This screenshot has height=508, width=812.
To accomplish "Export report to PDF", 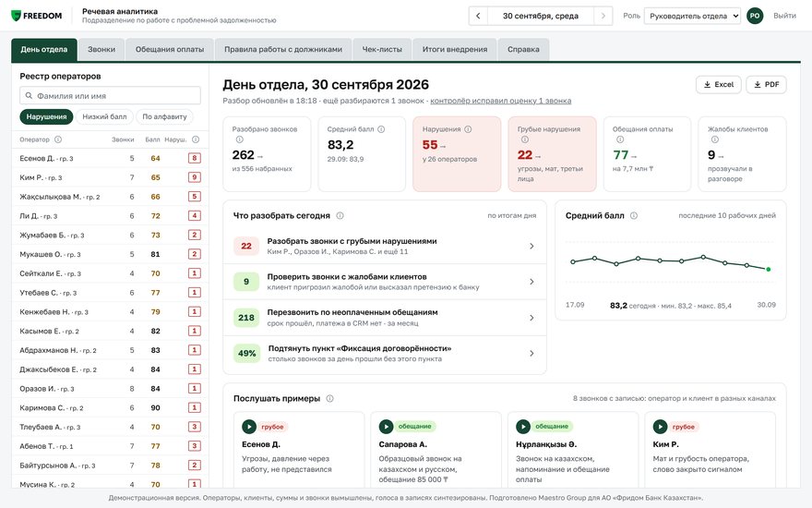I will coord(766,84).
